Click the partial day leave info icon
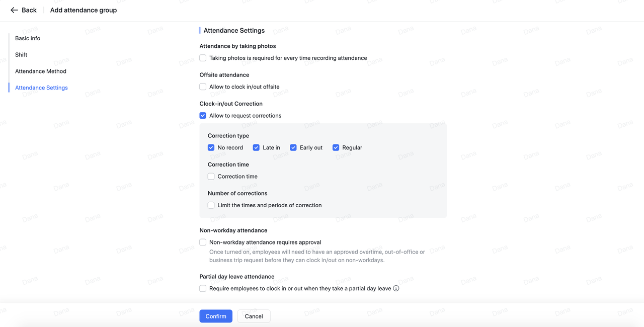The image size is (644, 327). (396, 288)
